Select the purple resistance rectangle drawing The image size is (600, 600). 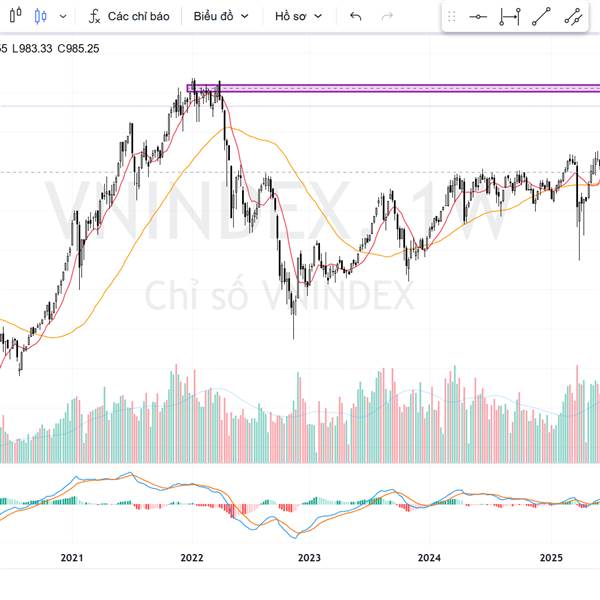click(393, 88)
